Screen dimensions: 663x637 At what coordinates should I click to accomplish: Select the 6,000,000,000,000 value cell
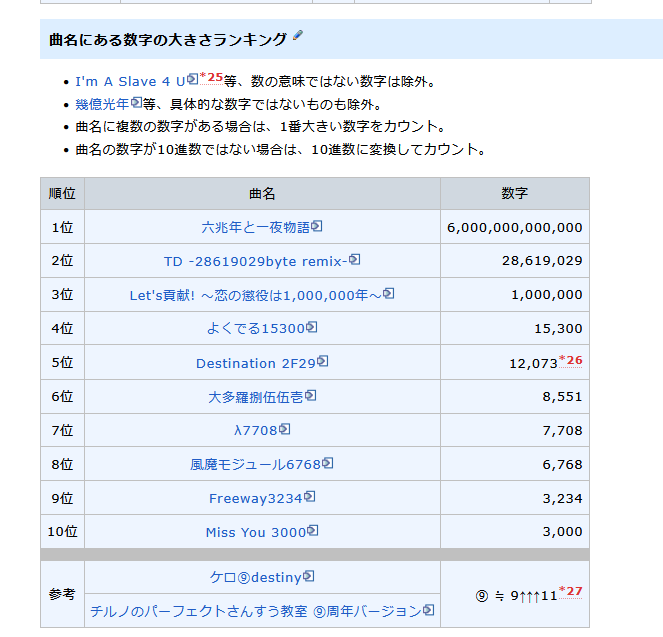tap(515, 227)
